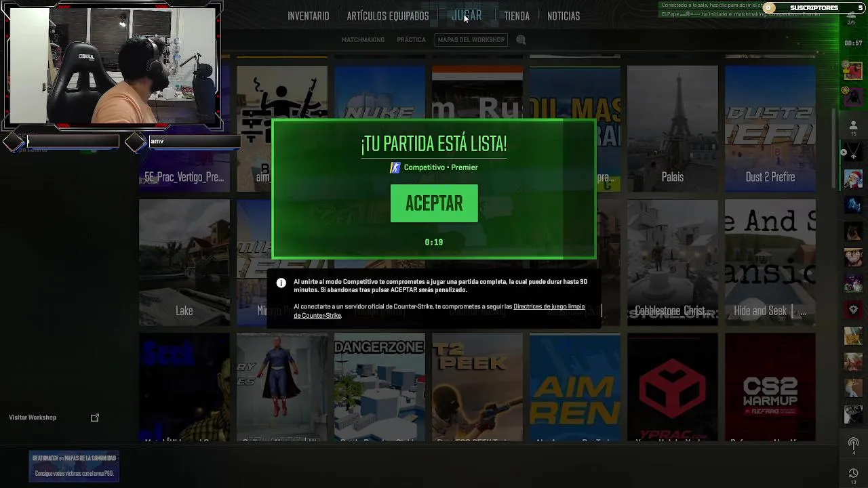
Task: Select the Matchmaking sub-tab
Action: [x=363, y=40]
